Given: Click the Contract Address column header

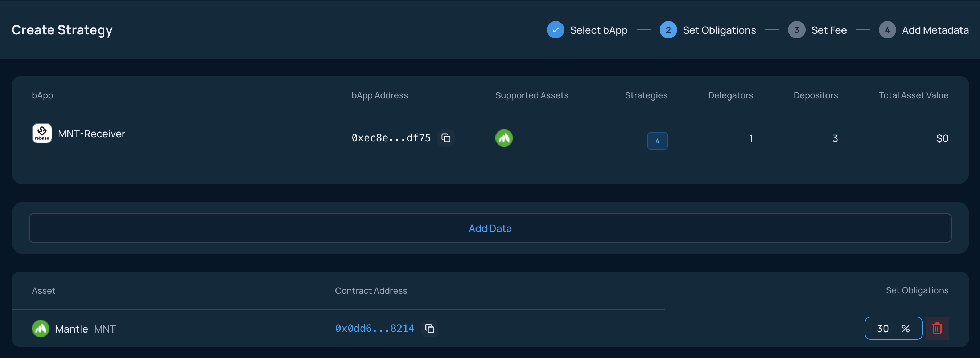Looking at the screenshot, I should coord(371,290).
